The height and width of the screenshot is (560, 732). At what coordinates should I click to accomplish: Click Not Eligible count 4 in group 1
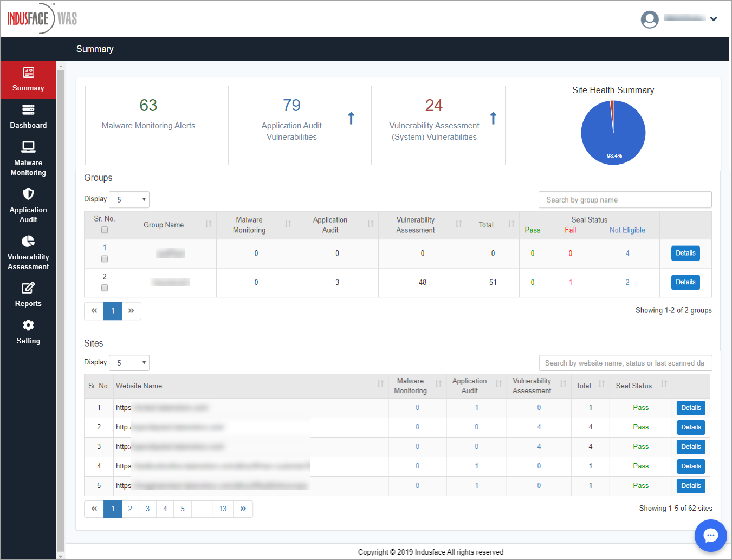627,253
